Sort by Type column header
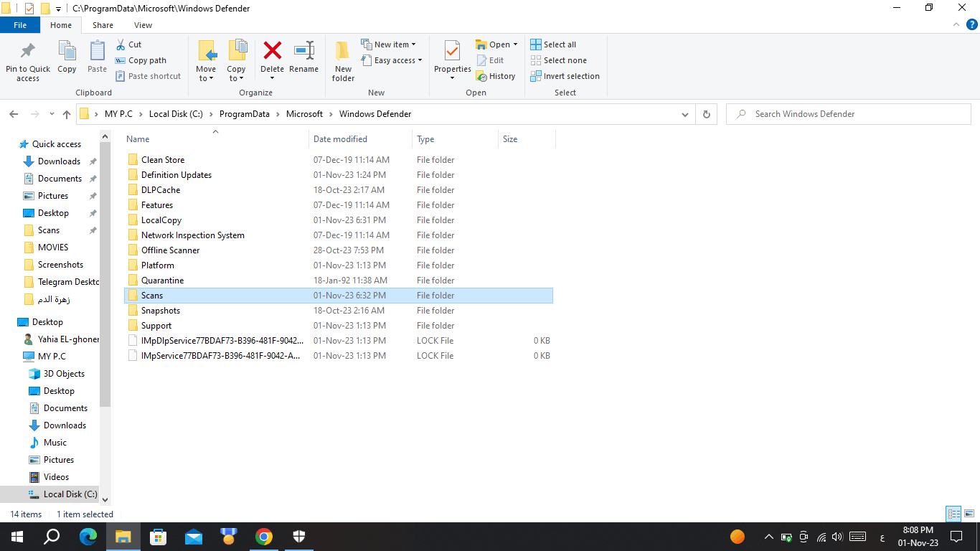The image size is (980, 551). point(455,139)
